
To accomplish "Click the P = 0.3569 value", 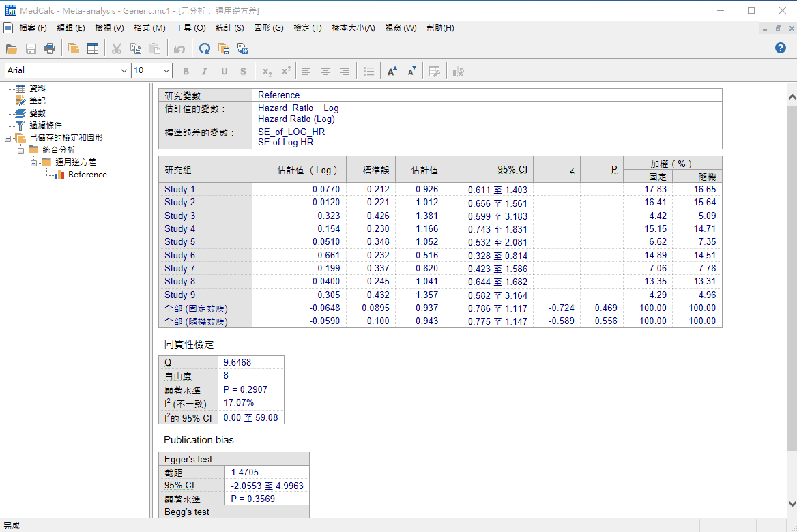I will pos(252,499).
